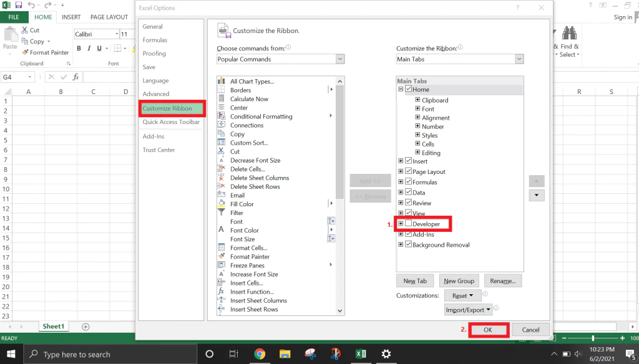Click the Rename... button

(503, 281)
